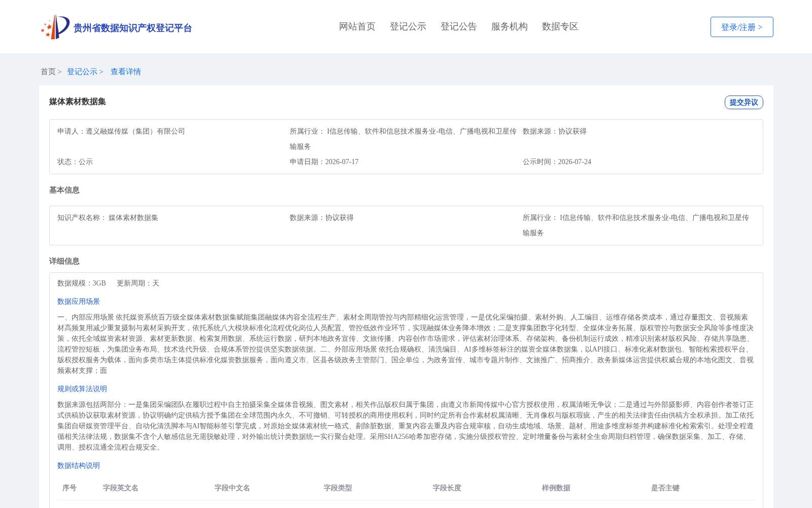The width and height of the screenshot is (812, 508).
Task: Click 字段英文名 column header
Action: pyautogui.click(x=121, y=488)
